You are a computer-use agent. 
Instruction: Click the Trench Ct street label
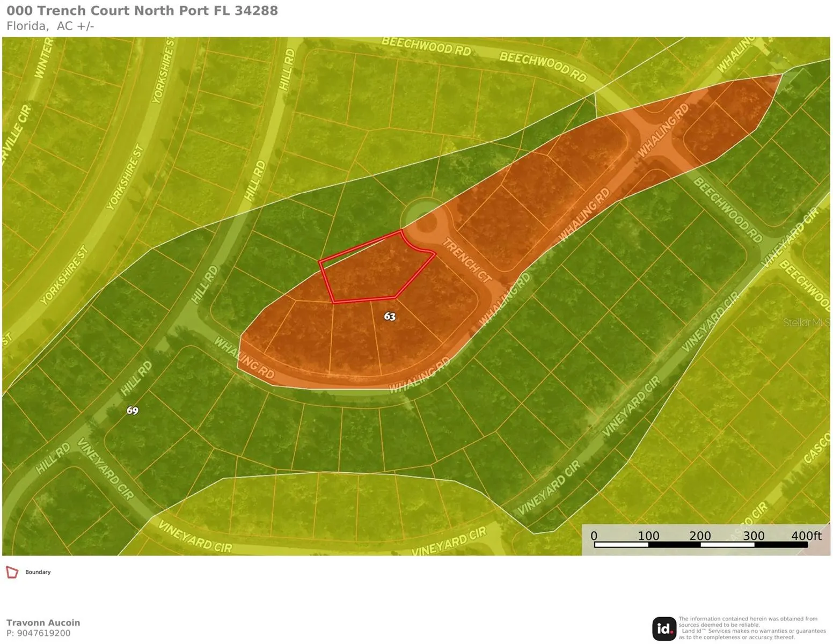[x=466, y=260]
